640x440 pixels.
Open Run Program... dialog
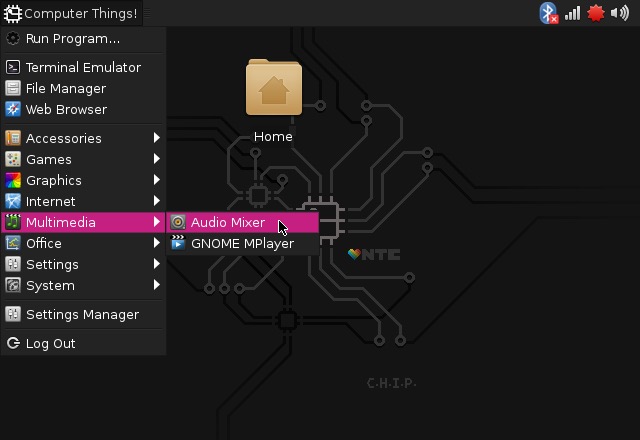tap(72, 38)
